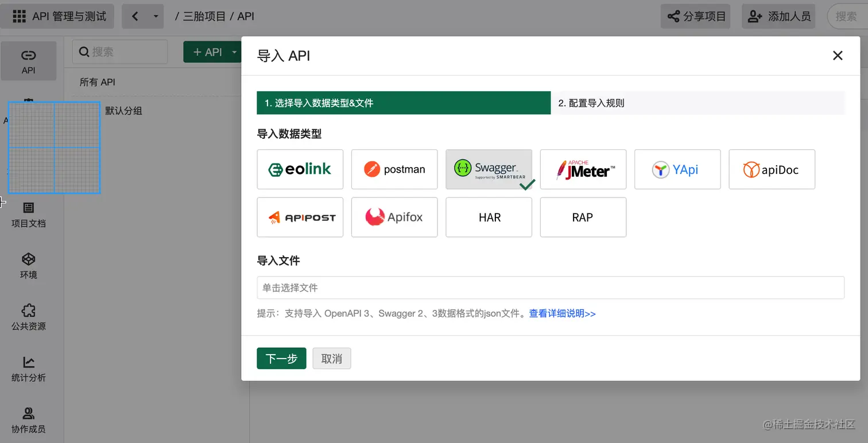Screen dimensions: 868x443
Task: Choose postman as the import data type
Action: tap(394, 169)
